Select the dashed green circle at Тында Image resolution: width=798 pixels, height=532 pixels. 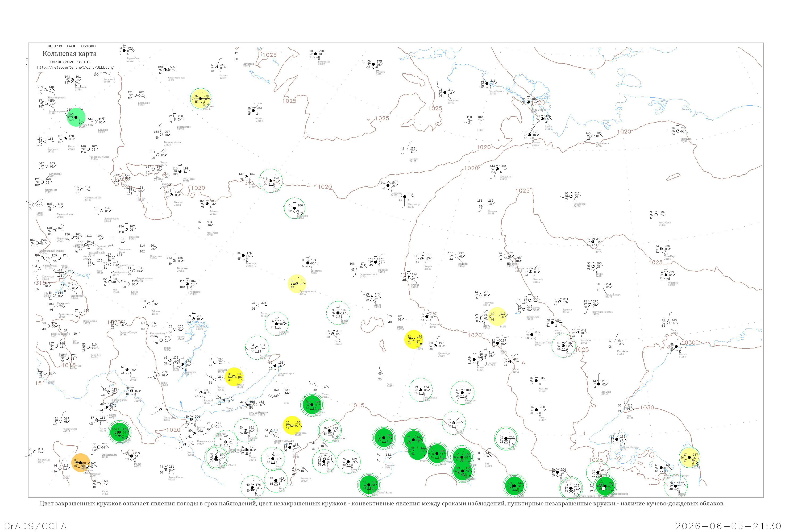[454, 423]
